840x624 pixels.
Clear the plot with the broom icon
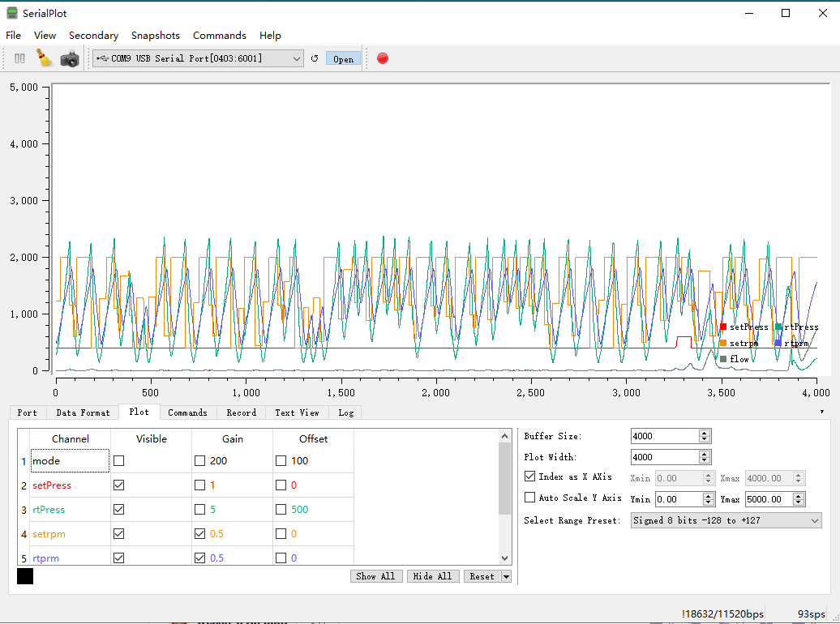coord(45,58)
